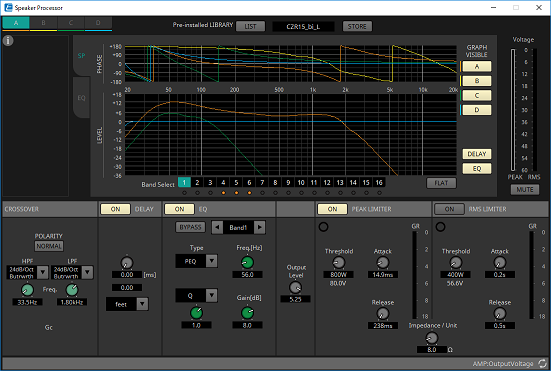Turn off the EQ ON switch

click(180, 209)
